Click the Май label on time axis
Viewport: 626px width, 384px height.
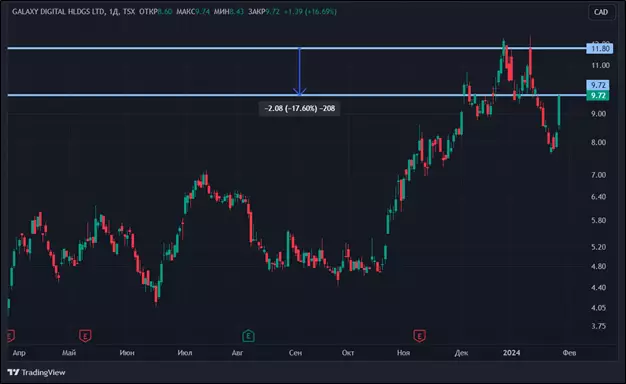point(69,353)
